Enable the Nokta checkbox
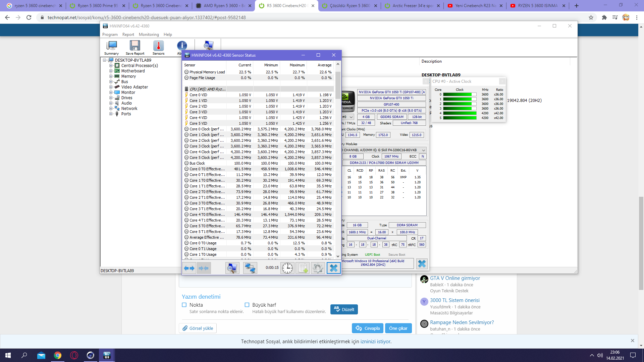The width and height of the screenshot is (644, 362). click(184, 305)
